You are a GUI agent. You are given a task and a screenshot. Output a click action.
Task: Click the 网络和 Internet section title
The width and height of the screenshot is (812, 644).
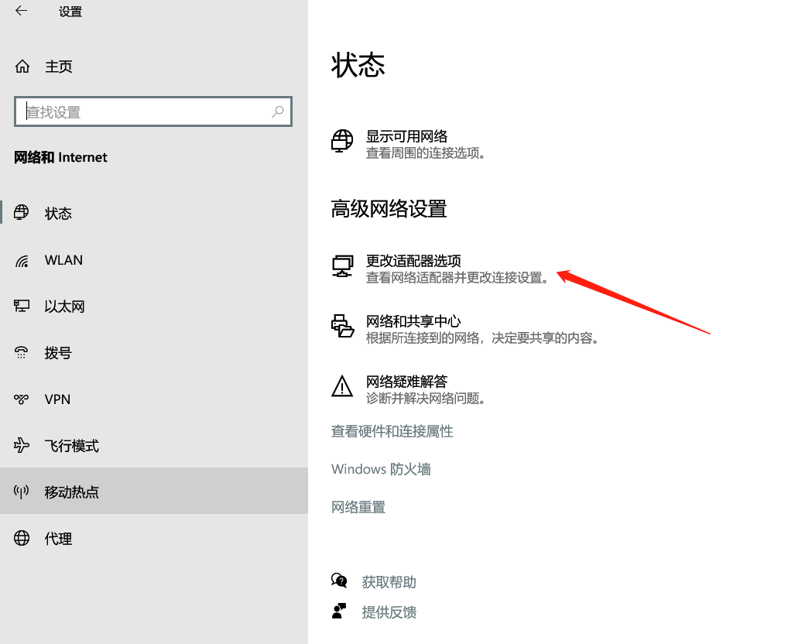click(x=60, y=157)
